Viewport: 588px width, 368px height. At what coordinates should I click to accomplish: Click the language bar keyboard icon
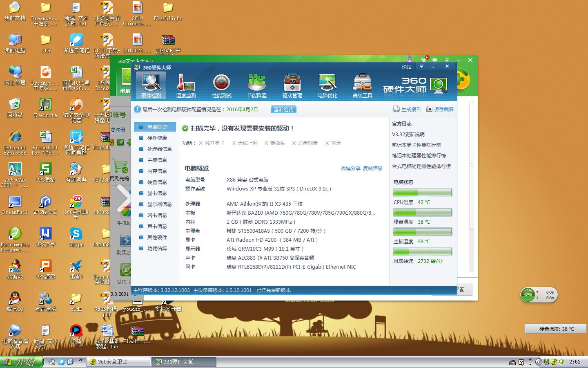[x=512, y=362]
